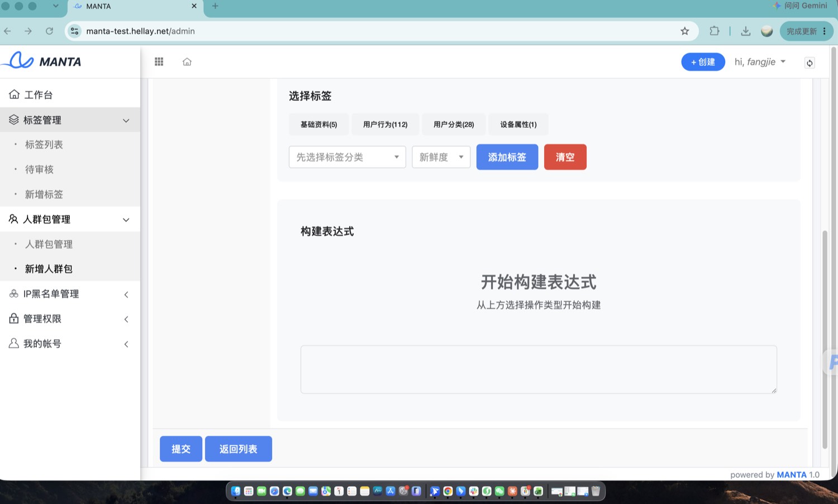Open the 新鲜度 dropdown

click(x=441, y=157)
